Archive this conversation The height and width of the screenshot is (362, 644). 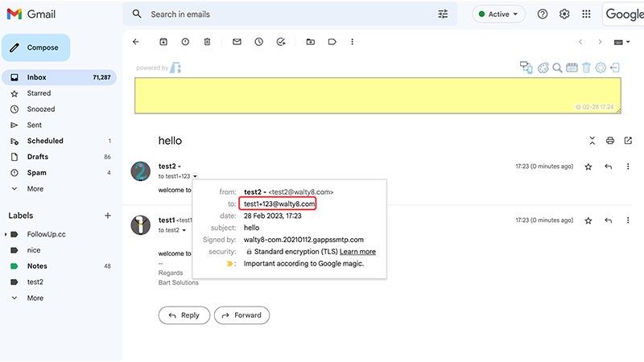pyautogui.click(x=163, y=42)
